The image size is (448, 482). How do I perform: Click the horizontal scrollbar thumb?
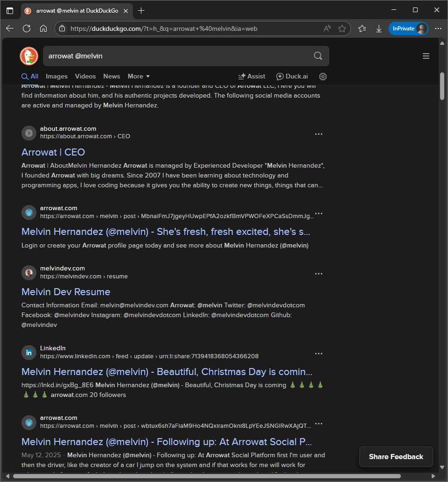(x=207, y=476)
